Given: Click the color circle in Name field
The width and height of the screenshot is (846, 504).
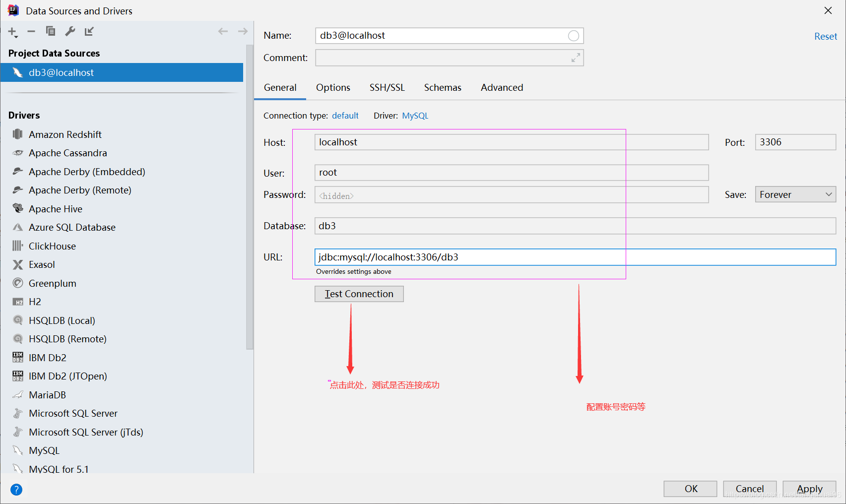Looking at the screenshot, I should [x=573, y=36].
